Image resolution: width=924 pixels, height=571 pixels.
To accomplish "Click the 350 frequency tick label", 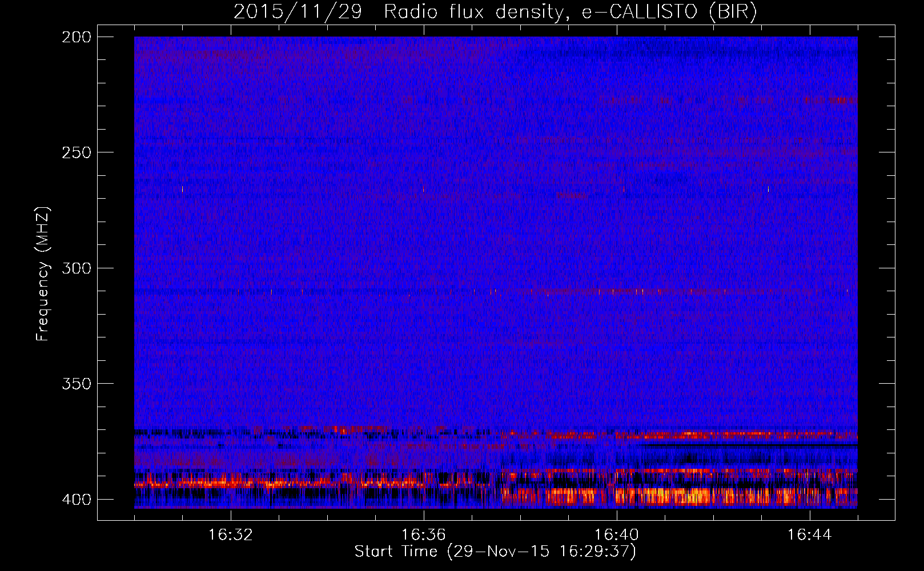I will pos(77,383).
